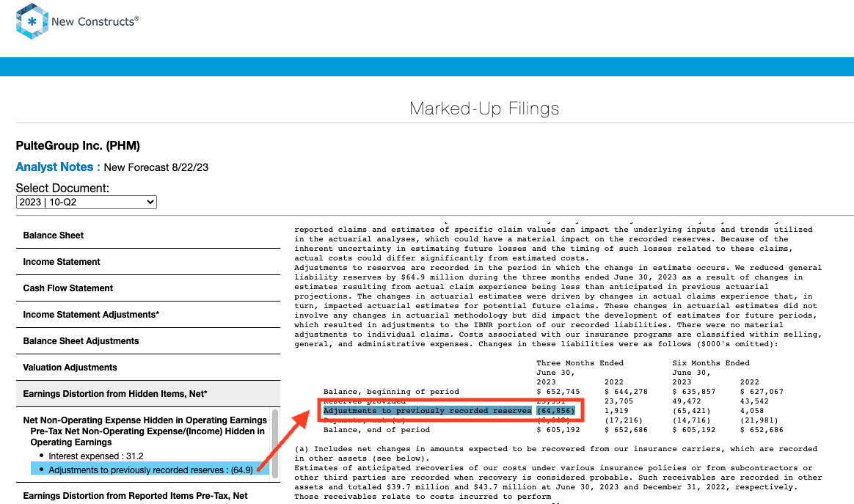
Task: Expand Earnings Distortion from Reported Items Pre-Tax, Net
Action: (x=148, y=496)
